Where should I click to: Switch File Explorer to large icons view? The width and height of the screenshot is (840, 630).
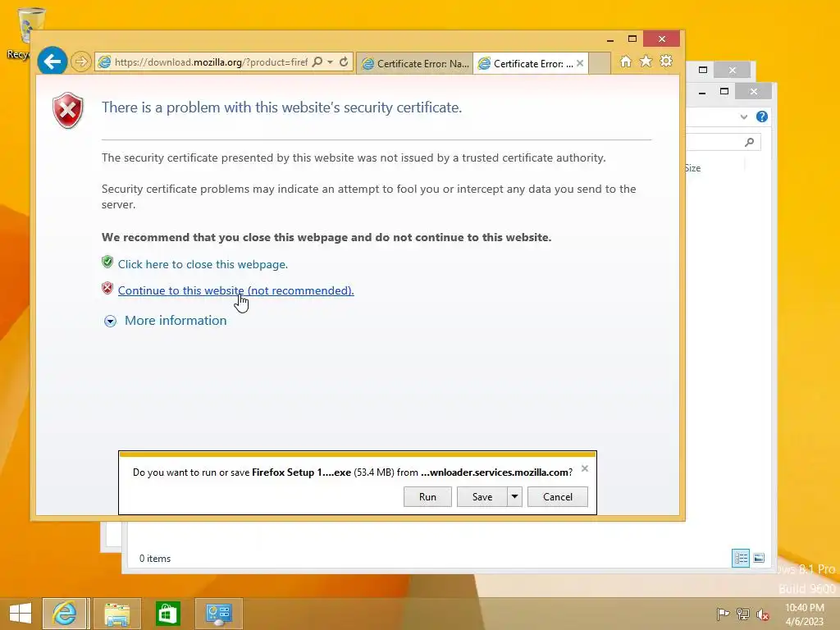pyautogui.click(x=759, y=558)
